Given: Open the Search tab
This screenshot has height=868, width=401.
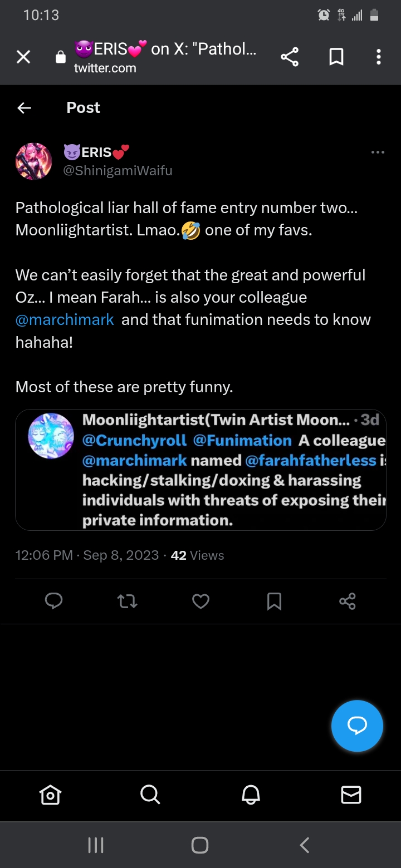Looking at the screenshot, I should point(150,795).
